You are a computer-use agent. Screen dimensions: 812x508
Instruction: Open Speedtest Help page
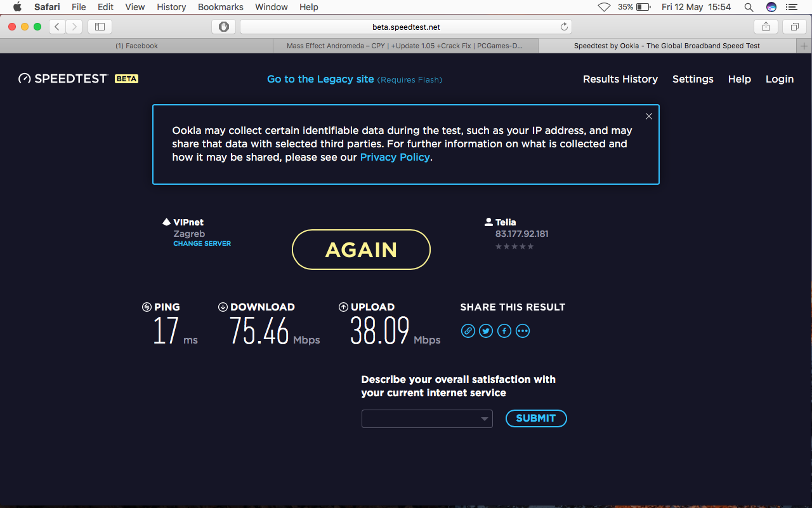[x=740, y=79]
